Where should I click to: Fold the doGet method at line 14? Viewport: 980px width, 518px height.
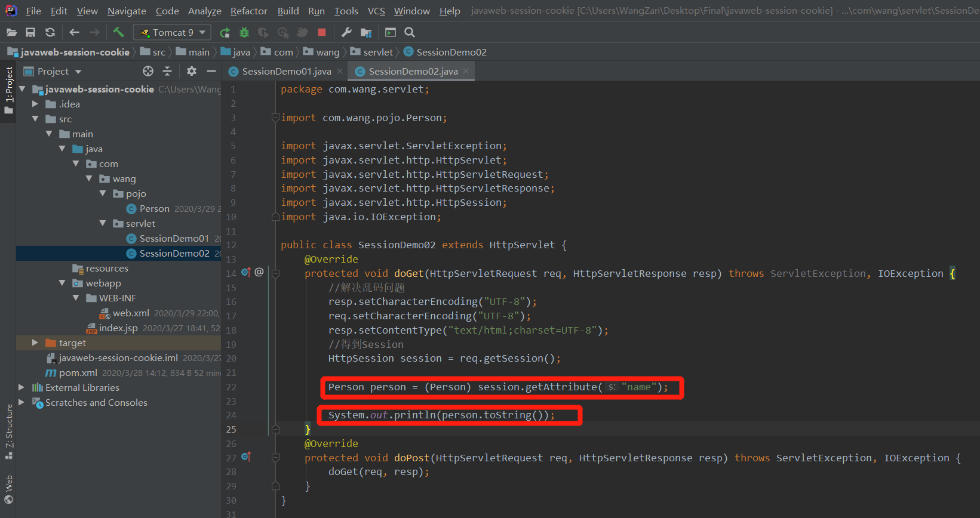276,274
